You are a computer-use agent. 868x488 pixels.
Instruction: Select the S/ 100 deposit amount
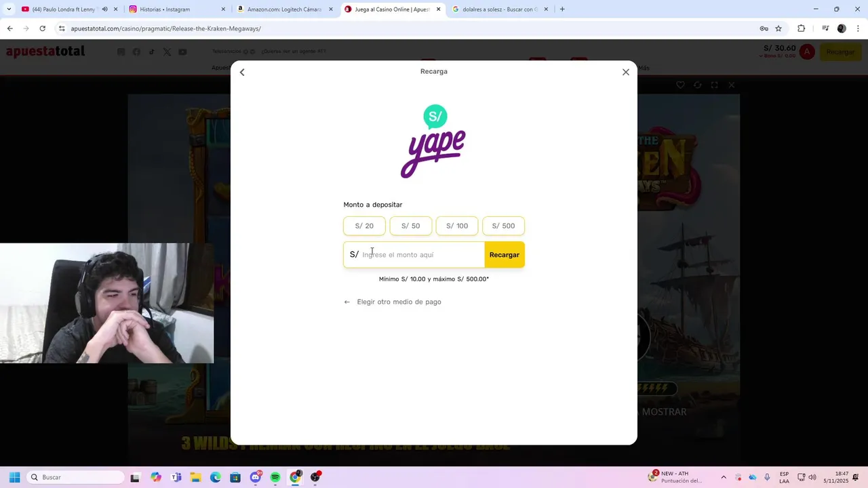point(457,226)
